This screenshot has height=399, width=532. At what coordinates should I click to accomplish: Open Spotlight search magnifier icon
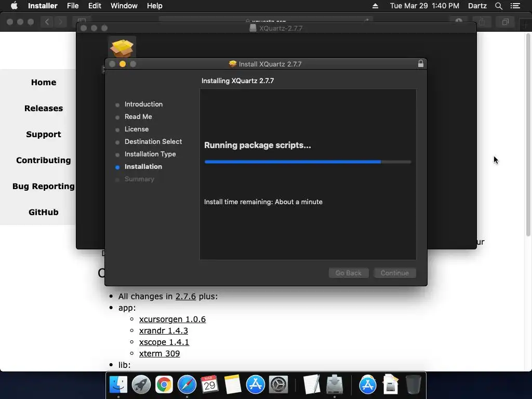pyautogui.click(x=498, y=6)
